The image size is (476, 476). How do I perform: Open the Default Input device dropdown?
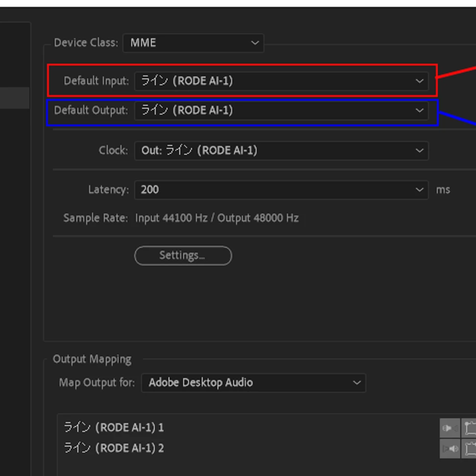click(x=282, y=81)
